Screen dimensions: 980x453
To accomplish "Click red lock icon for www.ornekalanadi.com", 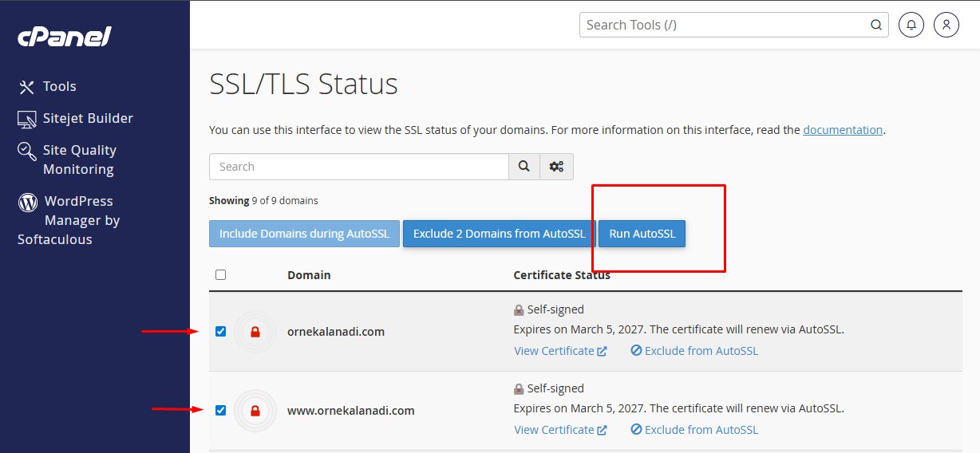I will point(255,411).
